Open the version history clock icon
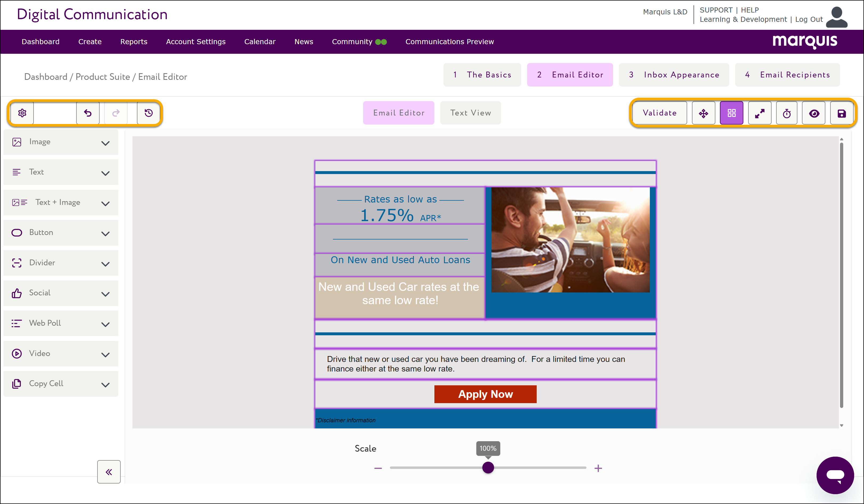Screen dimensions: 864x504 (x=148, y=113)
